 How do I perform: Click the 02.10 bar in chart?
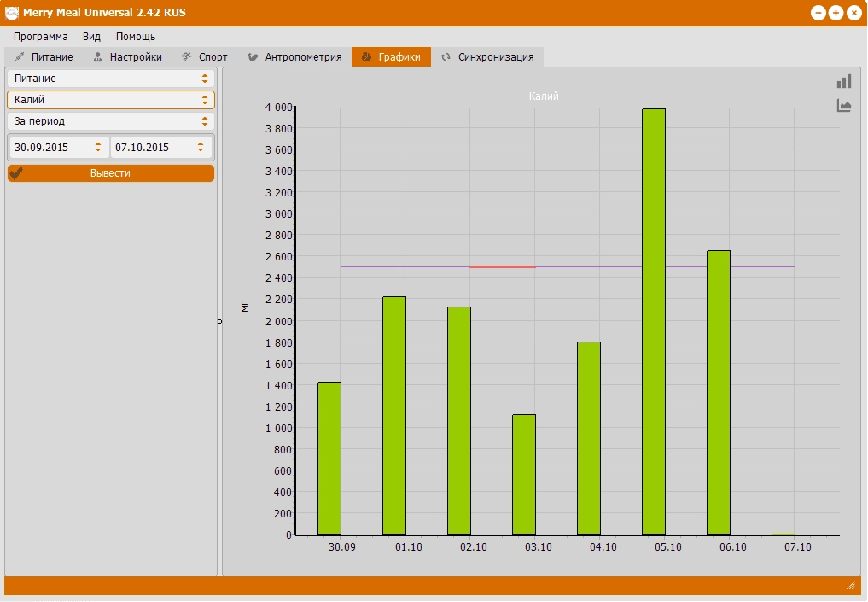click(459, 421)
